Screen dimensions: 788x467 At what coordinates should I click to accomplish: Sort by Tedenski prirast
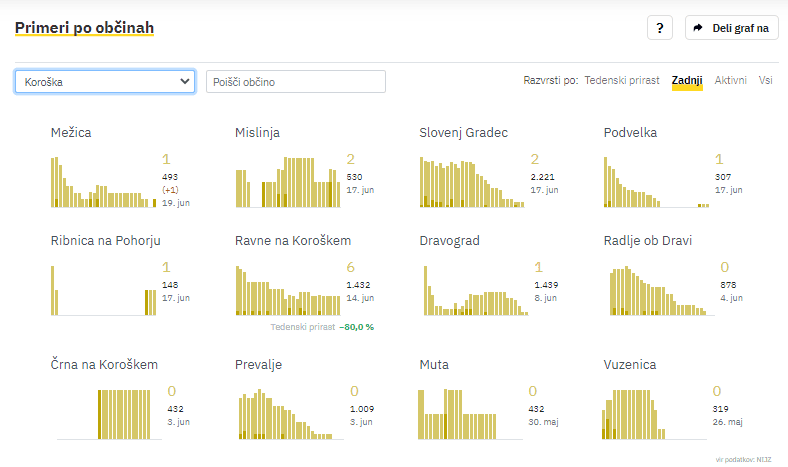click(621, 80)
